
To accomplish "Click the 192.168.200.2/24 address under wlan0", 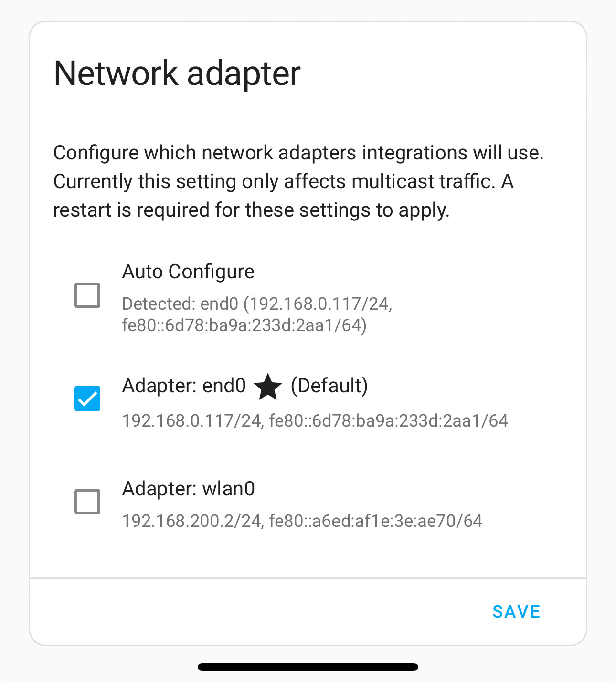I will tap(191, 521).
